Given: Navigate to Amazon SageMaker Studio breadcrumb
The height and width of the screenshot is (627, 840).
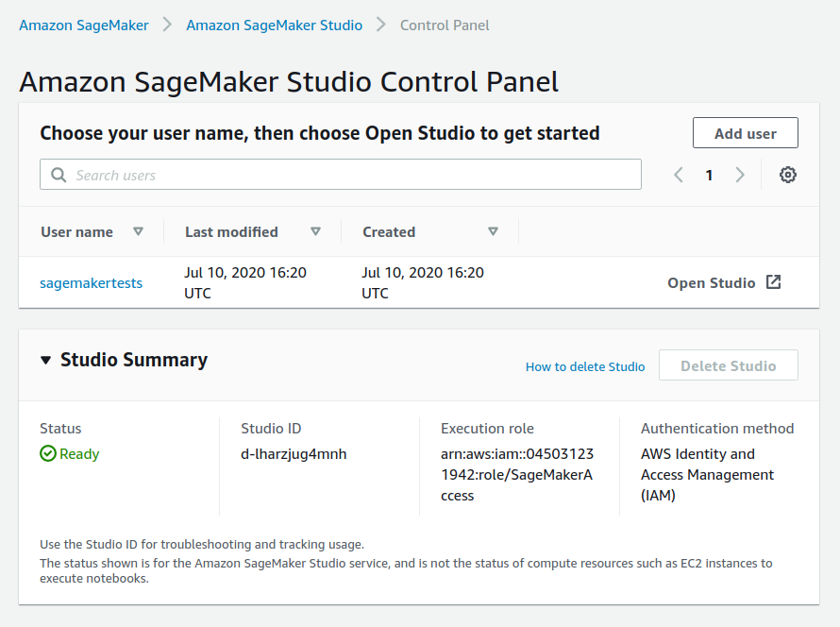Looking at the screenshot, I should 275,25.
